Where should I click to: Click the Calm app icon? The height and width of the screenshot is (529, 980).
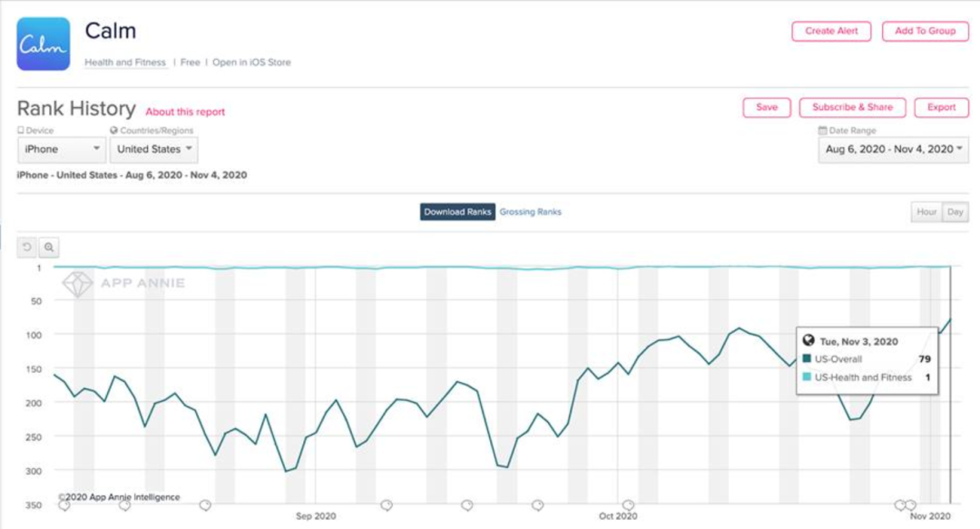[44, 44]
